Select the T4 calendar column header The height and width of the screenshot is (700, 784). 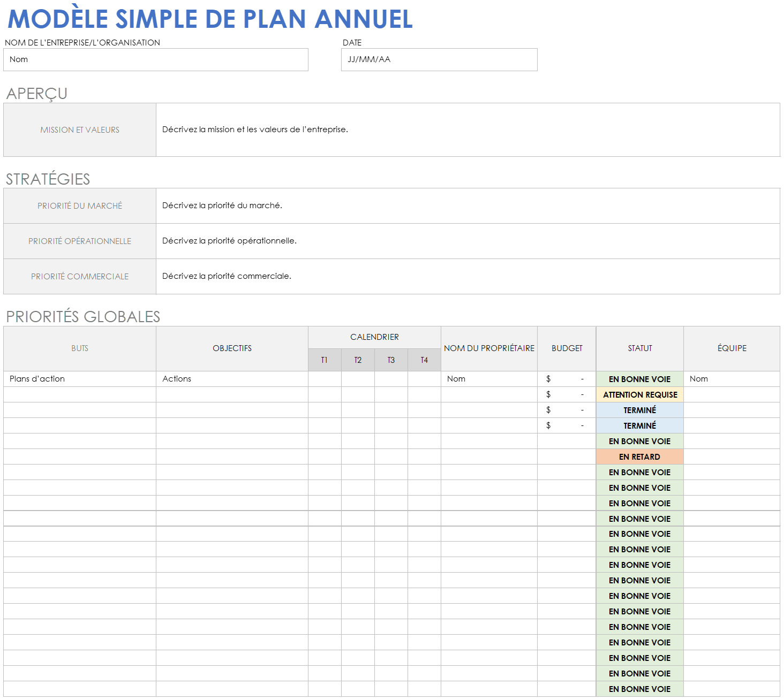tap(424, 360)
